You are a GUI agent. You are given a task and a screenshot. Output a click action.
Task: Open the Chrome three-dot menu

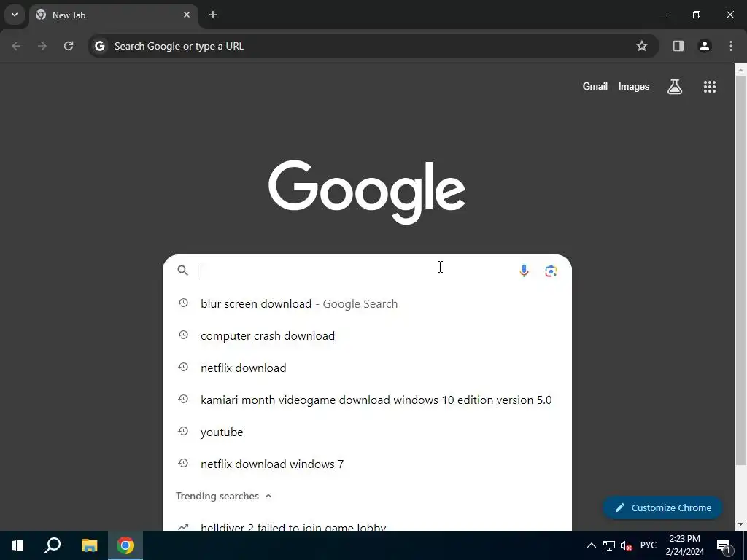point(731,46)
